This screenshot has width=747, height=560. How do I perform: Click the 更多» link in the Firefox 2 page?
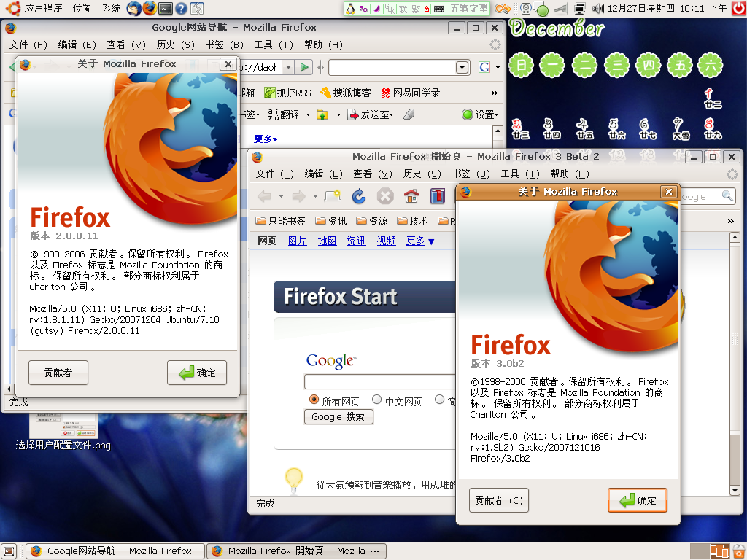click(266, 139)
